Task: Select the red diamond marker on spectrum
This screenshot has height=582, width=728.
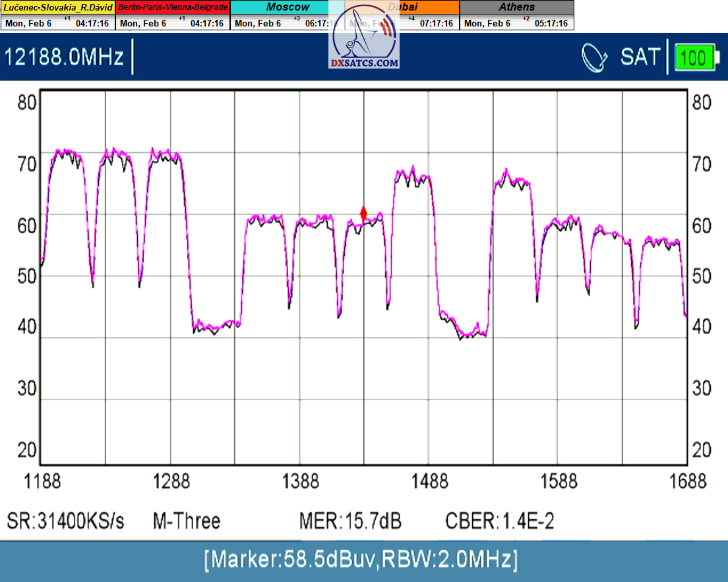Action: pyautogui.click(x=363, y=214)
